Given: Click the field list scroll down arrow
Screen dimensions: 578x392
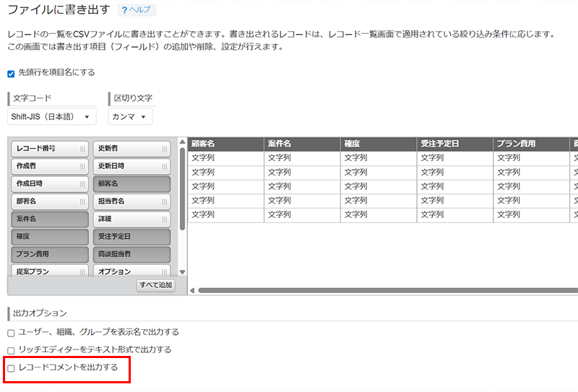Looking at the screenshot, I should pyautogui.click(x=182, y=272).
